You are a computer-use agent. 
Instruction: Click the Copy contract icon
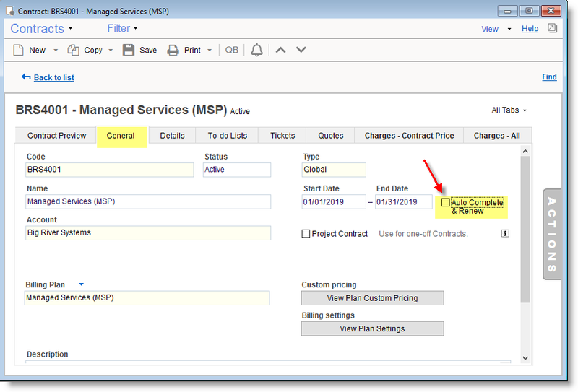coord(73,50)
